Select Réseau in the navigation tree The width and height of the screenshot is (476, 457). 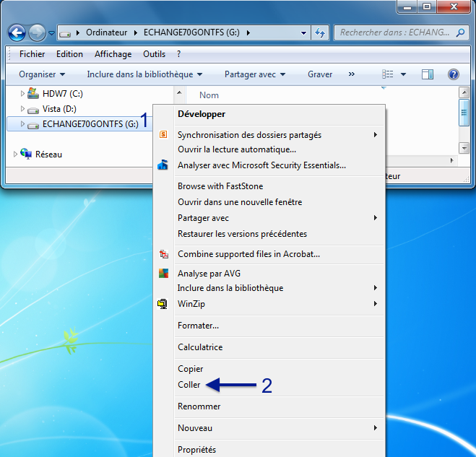coord(48,154)
